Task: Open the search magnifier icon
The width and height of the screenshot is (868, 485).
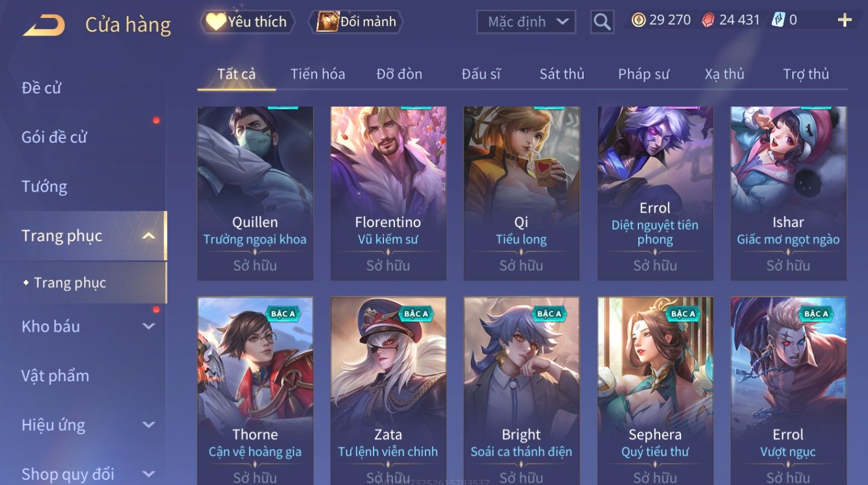Action: click(602, 22)
